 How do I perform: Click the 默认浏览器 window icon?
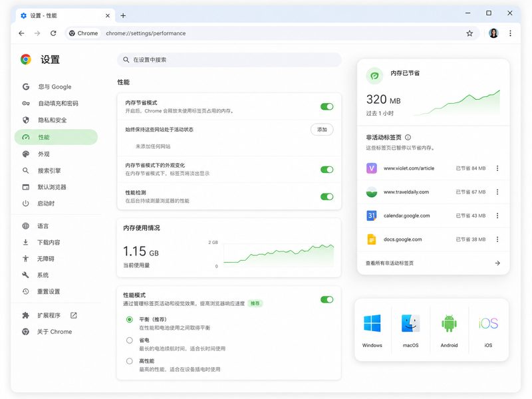[x=26, y=187]
